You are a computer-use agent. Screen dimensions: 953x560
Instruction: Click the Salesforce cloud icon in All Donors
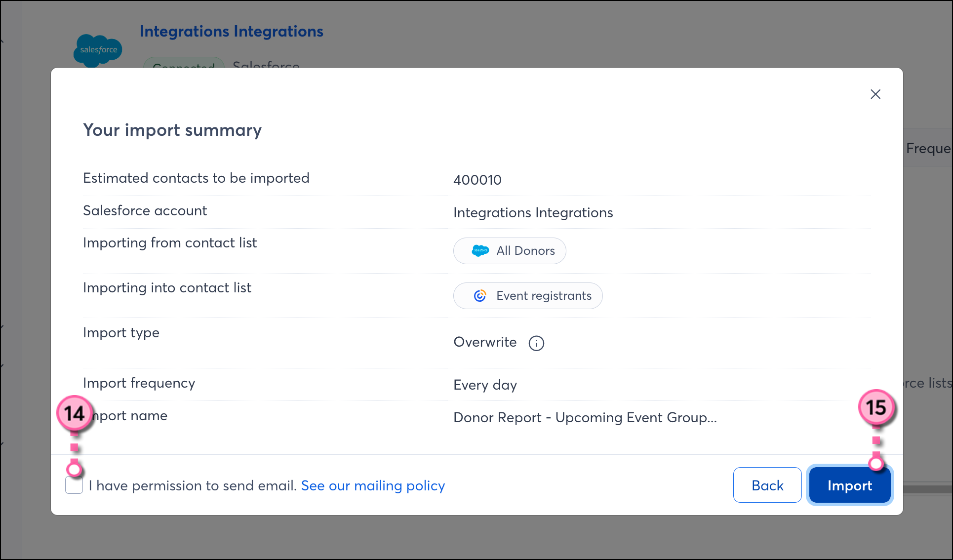coord(480,251)
